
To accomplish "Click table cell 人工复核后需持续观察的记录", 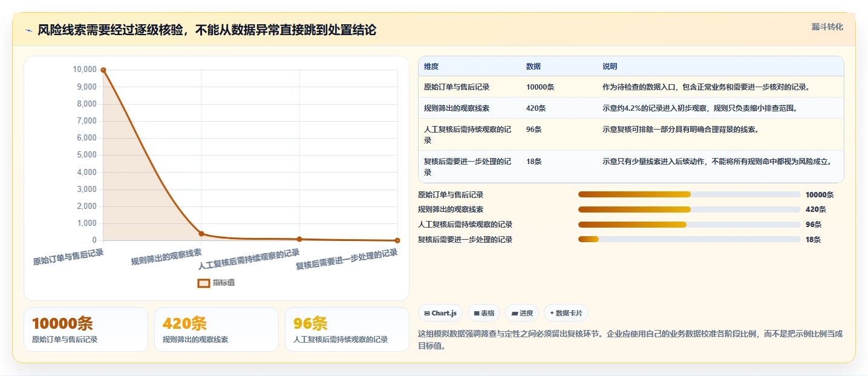I will pos(468,135).
